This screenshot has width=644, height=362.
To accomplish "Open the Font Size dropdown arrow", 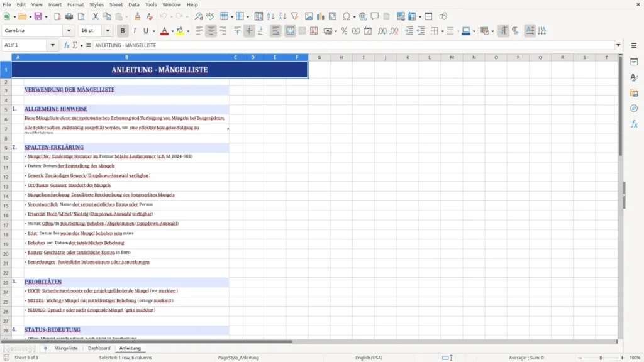I will click(108, 30).
